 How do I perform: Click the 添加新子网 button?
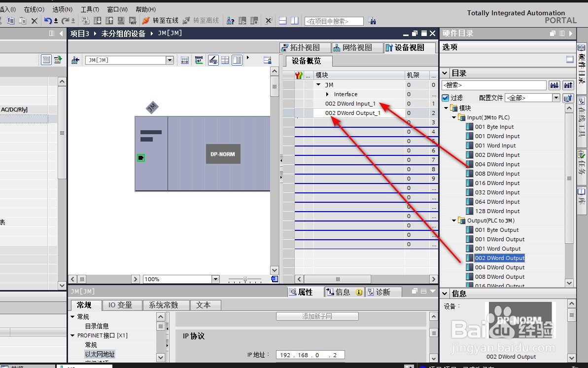pos(317,317)
